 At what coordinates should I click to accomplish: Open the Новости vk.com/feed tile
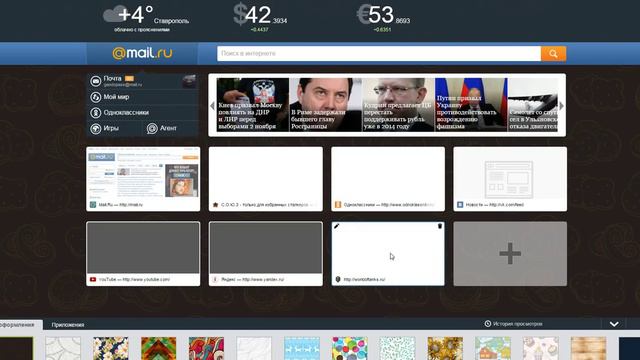coord(510,179)
